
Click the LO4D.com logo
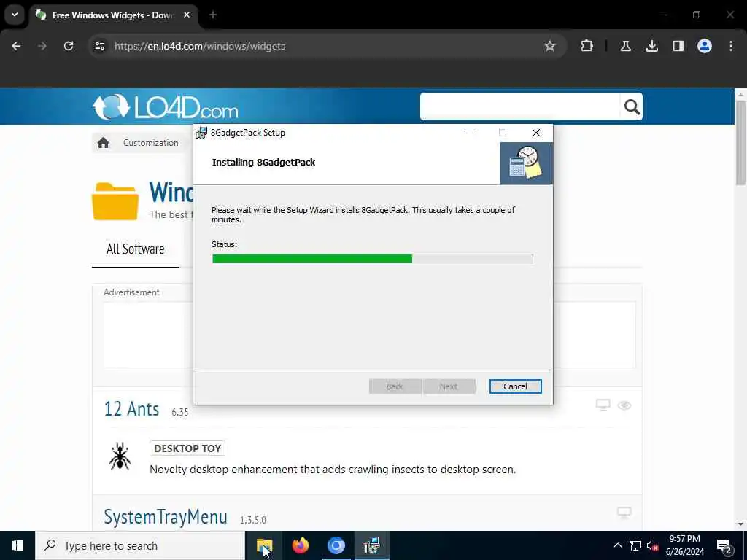pyautogui.click(x=166, y=107)
